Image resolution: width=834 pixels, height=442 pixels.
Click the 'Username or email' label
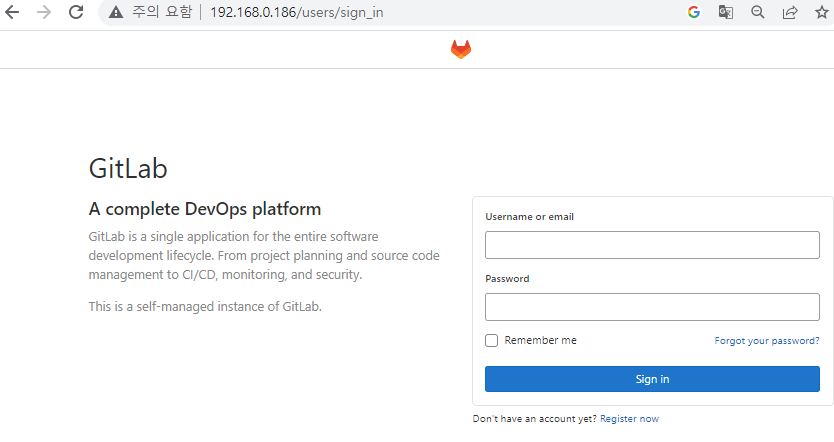[x=529, y=216]
